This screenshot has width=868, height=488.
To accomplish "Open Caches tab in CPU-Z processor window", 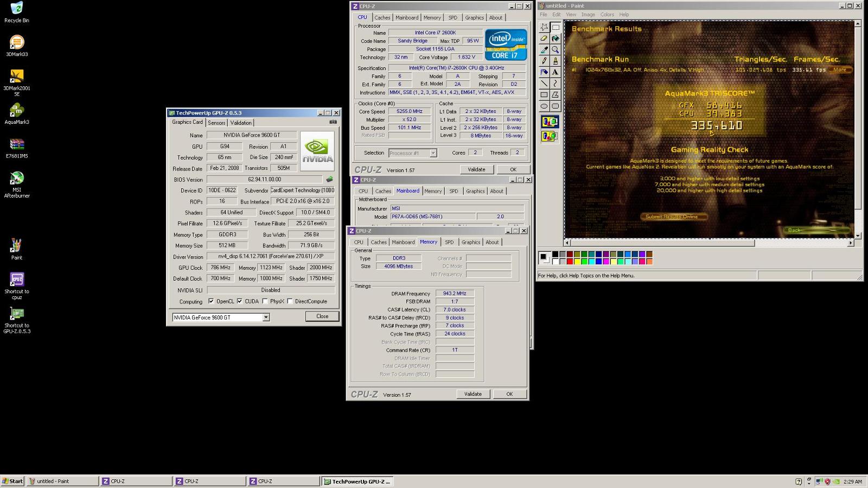I will point(382,18).
